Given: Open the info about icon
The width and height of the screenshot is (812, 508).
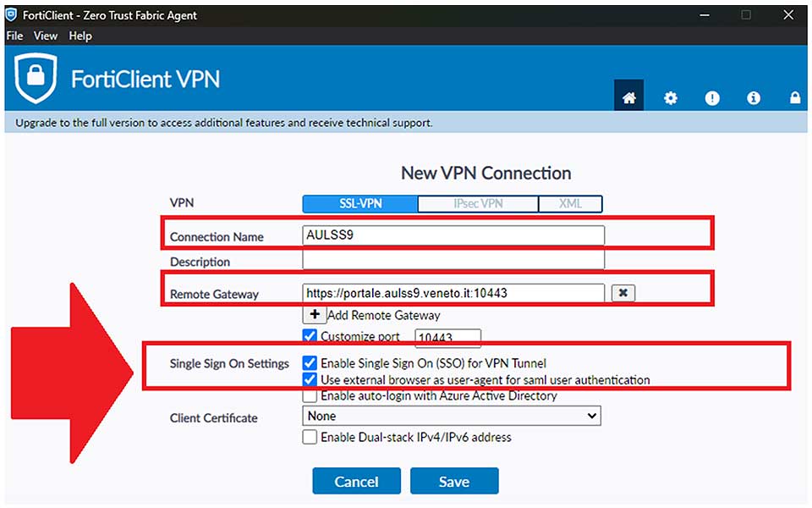Looking at the screenshot, I should point(754,97).
